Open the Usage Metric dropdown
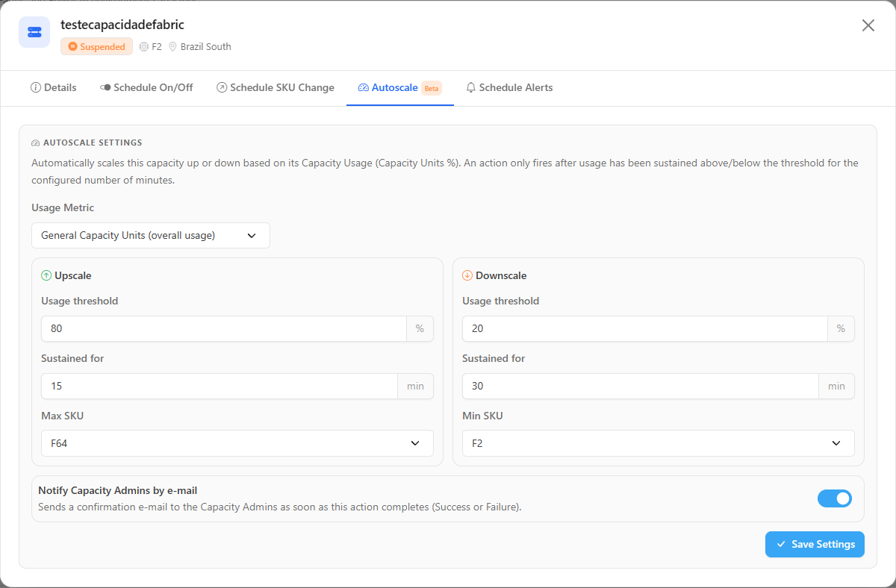 (x=151, y=235)
